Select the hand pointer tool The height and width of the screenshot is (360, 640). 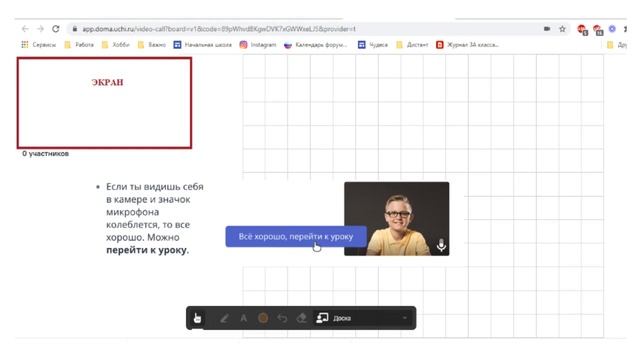point(198,318)
